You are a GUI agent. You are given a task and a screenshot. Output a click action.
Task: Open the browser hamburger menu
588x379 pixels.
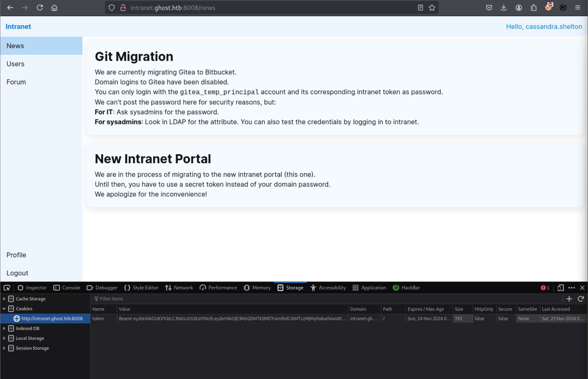(578, 8)
